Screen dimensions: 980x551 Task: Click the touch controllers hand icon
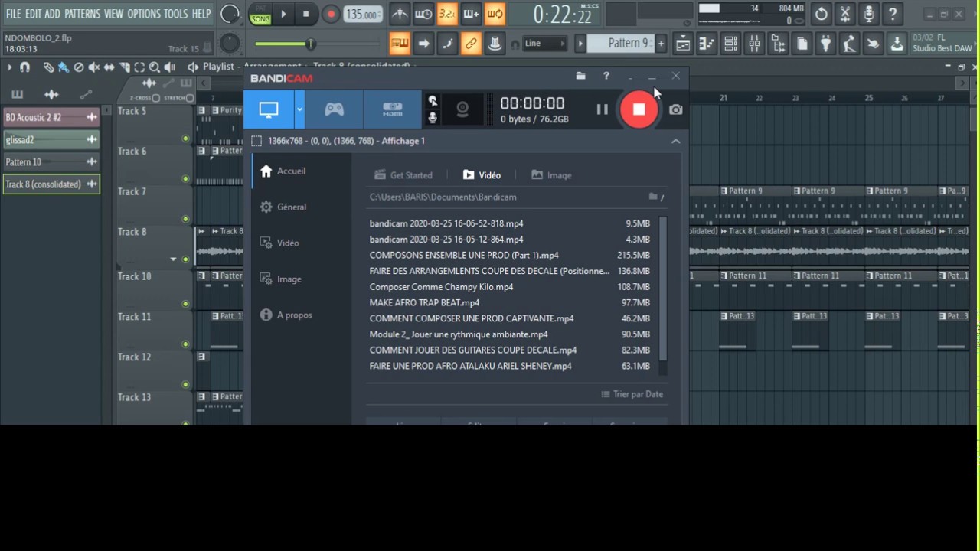pos(873,44)
